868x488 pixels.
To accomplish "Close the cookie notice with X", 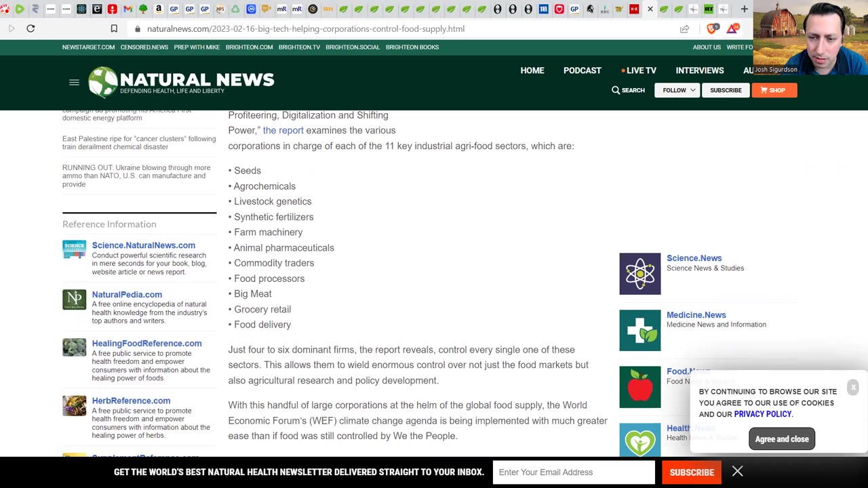I will [x=853, y=387].
